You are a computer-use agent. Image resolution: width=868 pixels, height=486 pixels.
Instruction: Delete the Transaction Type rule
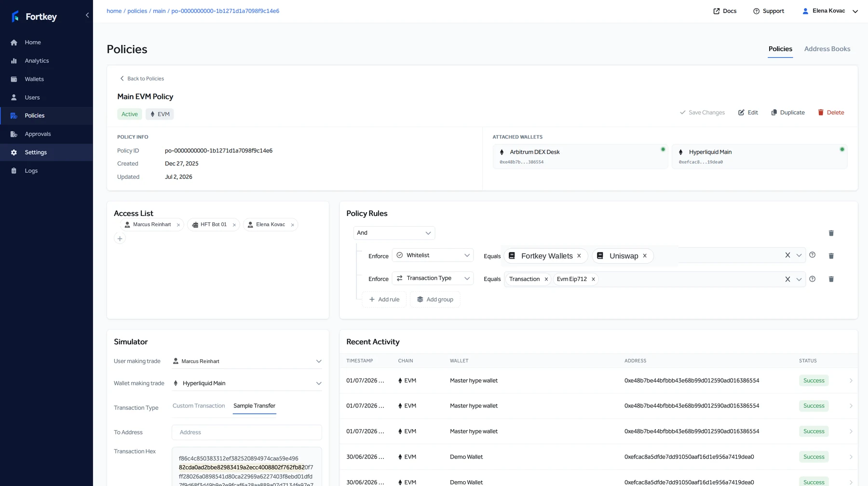(x=831, y=279)
